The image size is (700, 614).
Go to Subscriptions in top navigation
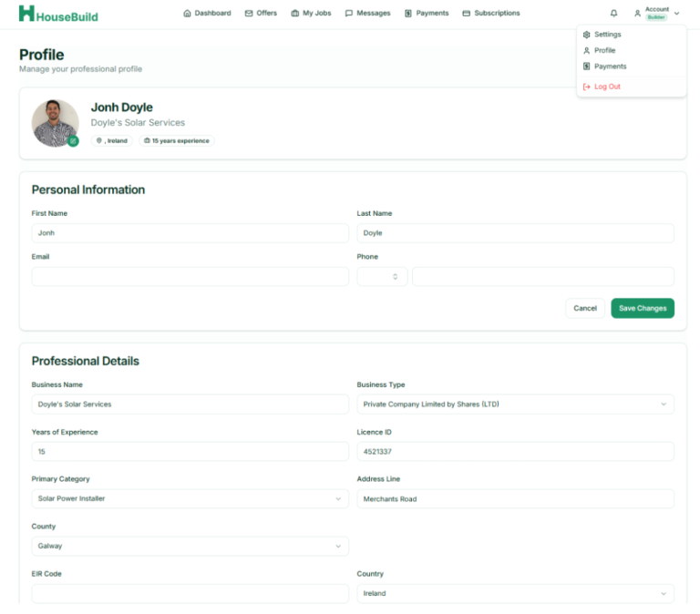pos(492,14)
